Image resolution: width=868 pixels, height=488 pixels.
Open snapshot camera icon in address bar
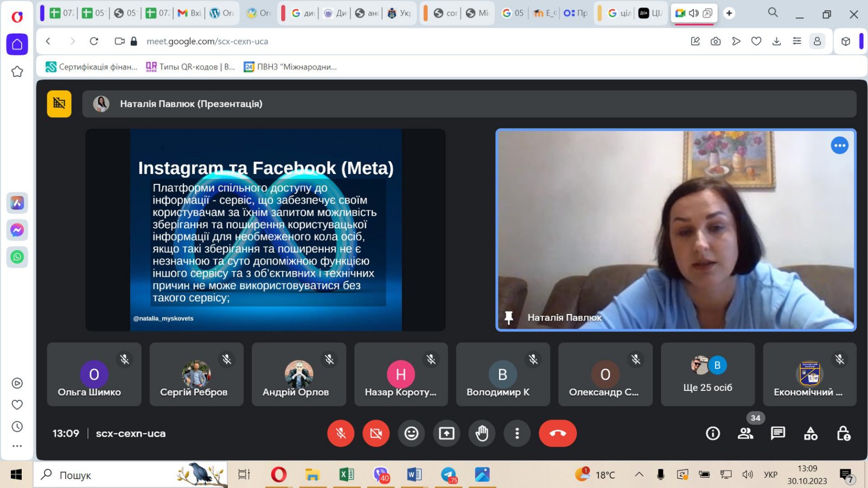716,41
